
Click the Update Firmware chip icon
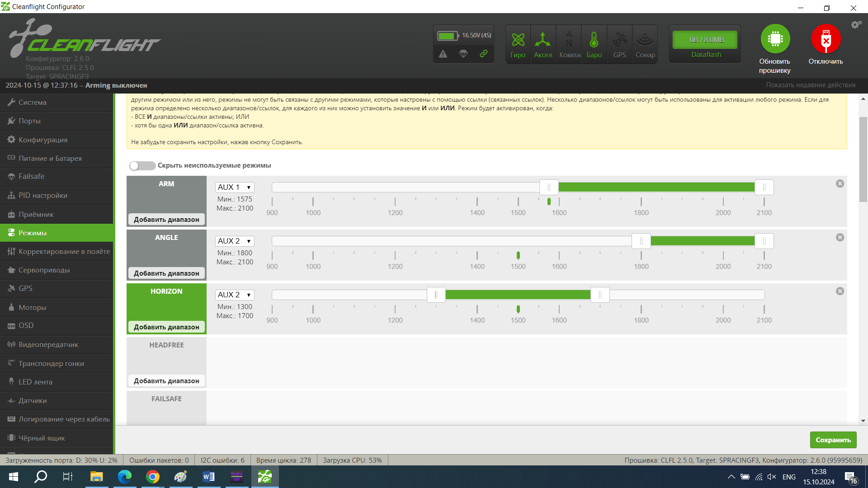point(775,39)
